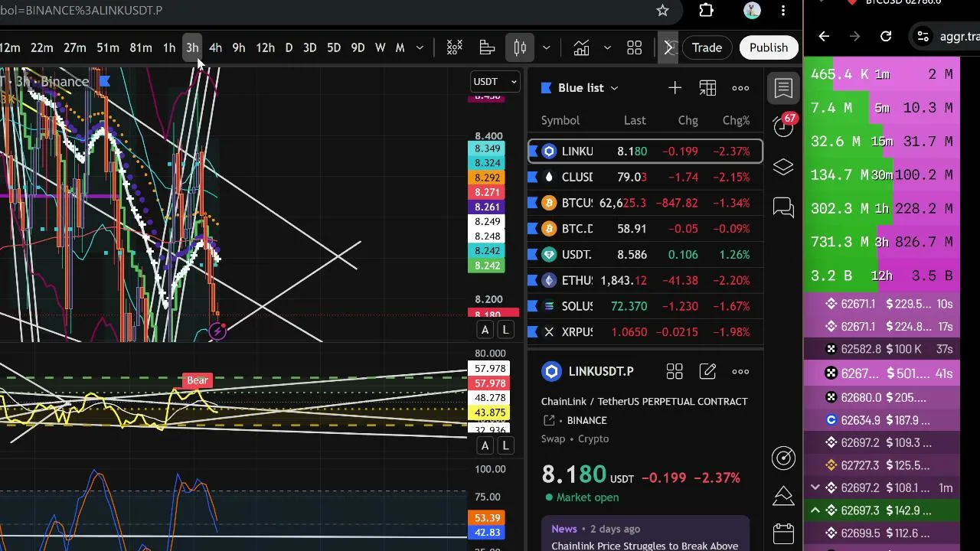This screenshot has width=980, height=551.
Task: Pick the 9D timeframe
Action: point(358,48)
